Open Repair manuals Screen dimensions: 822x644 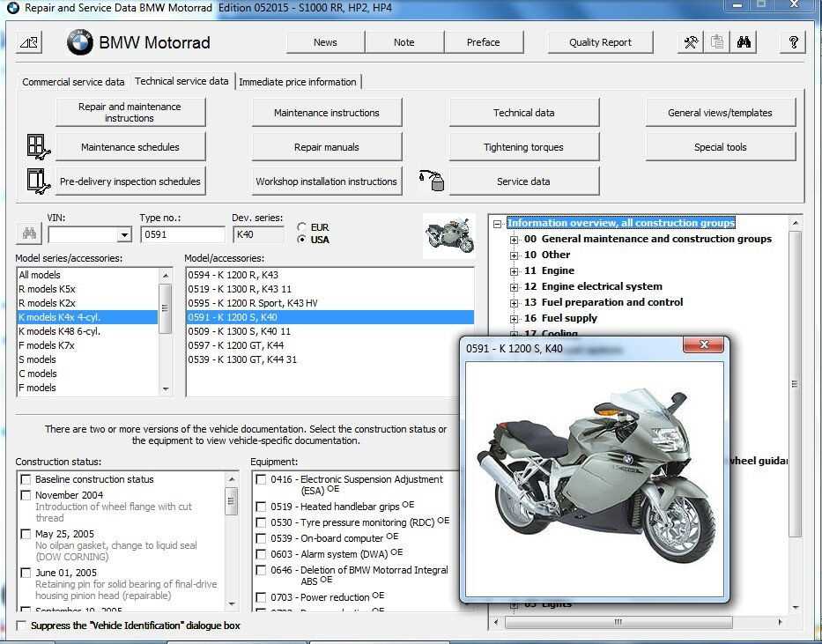(327, 147)
